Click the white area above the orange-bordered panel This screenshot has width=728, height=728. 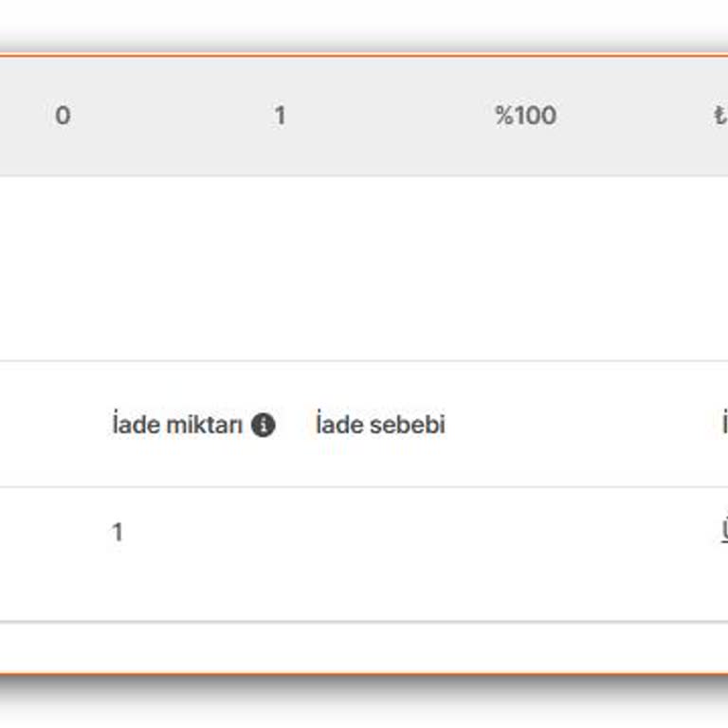364,19
